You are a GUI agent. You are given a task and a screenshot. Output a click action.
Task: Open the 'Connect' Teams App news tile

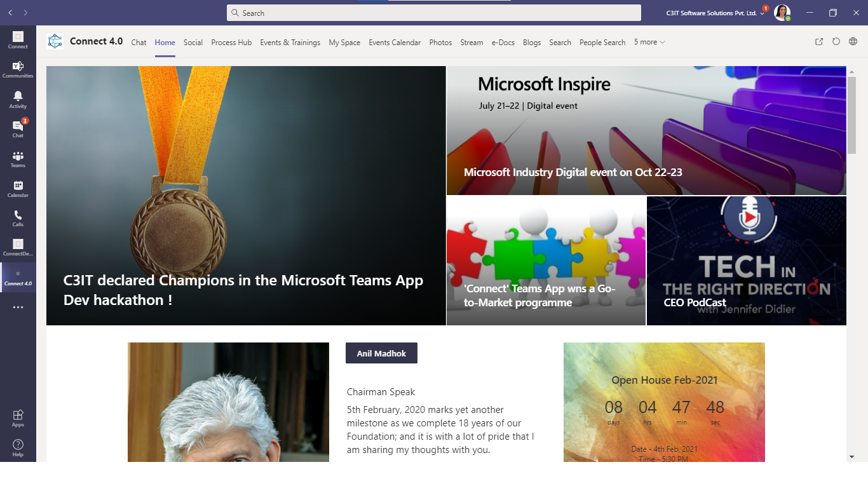[546, 261]
